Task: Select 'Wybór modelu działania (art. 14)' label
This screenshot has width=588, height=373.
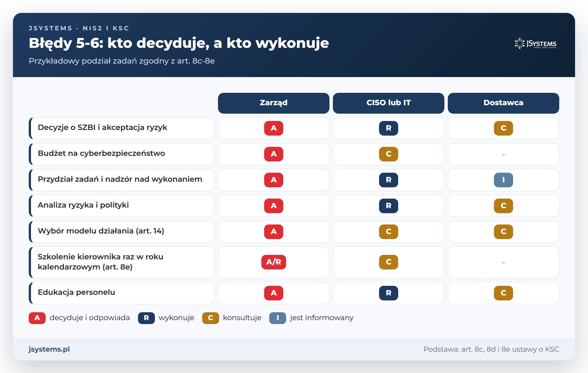Action: tap(121, 232)
